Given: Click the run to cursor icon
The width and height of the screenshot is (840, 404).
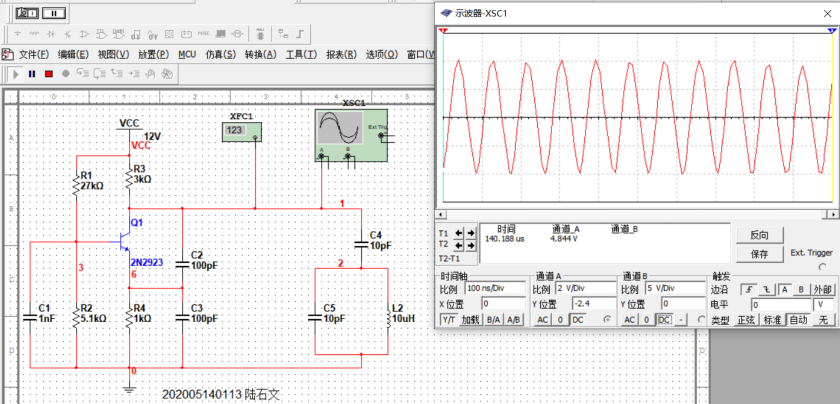Looking at the screenshot, I should coord(133,74).
